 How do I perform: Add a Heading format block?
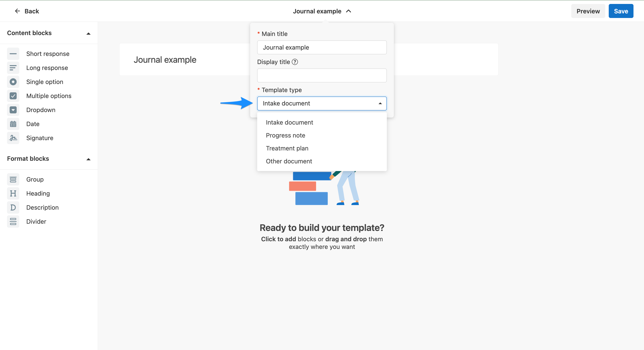(38, 193)
